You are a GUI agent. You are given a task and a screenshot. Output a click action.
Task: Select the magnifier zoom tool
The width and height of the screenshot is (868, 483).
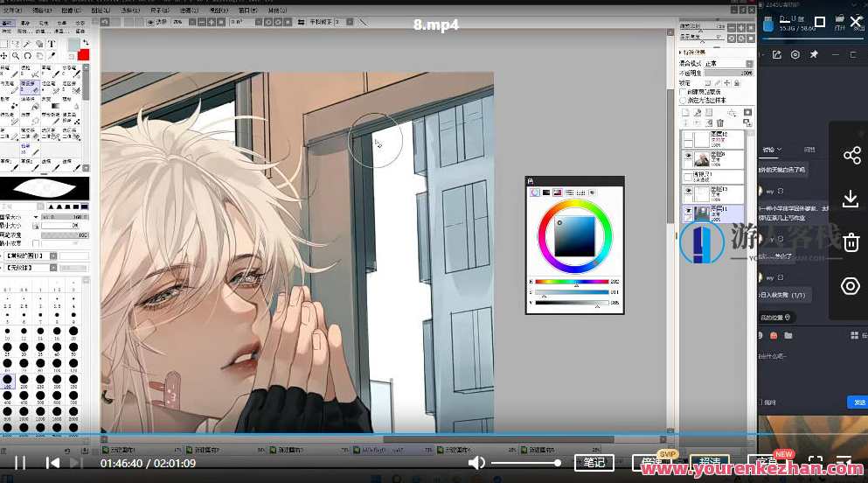pyautogui.click(x=17, y=56)
